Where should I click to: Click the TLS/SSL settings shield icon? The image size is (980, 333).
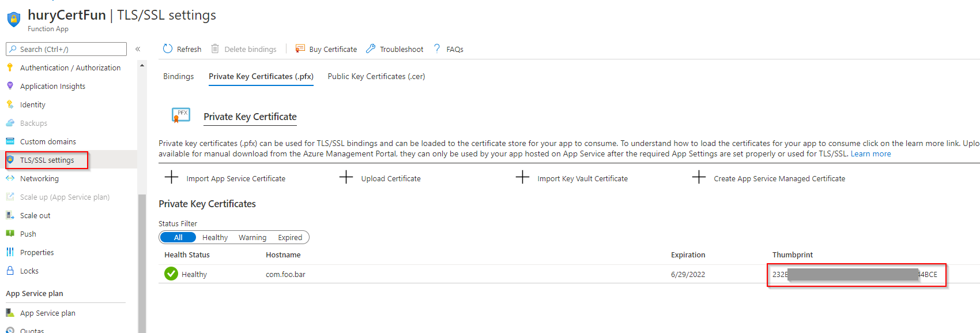click(x=10, y=160)
